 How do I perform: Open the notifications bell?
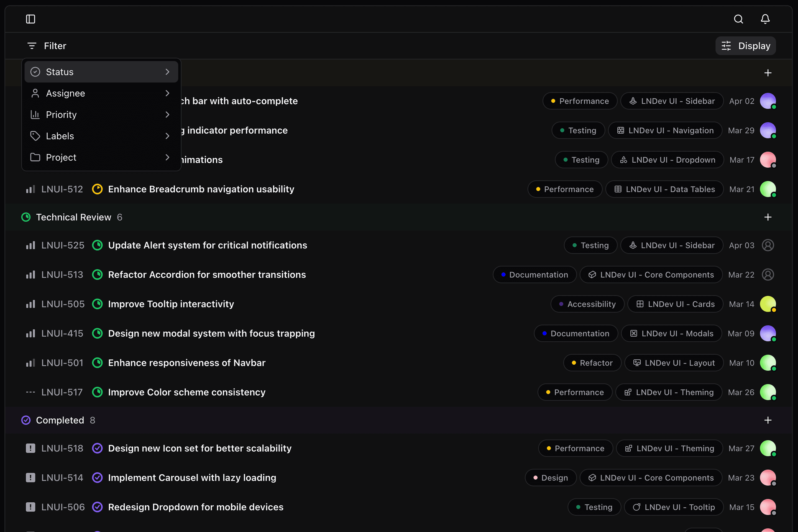pyautogui.click(x=765, y=19)
